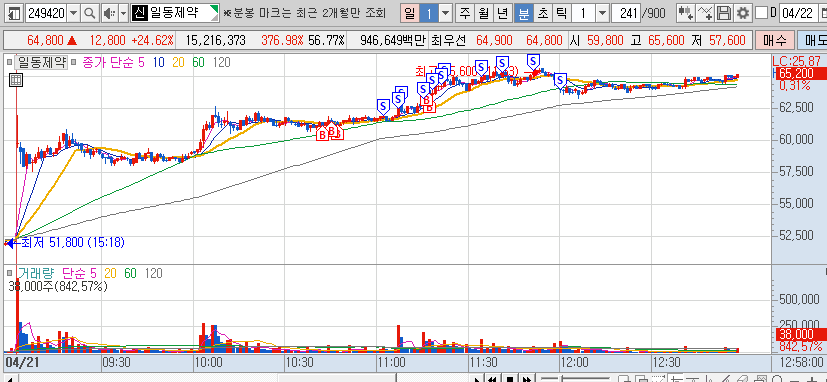Click the +24.62% change rate value
The image size is (827, 382).
click(152, 40)
